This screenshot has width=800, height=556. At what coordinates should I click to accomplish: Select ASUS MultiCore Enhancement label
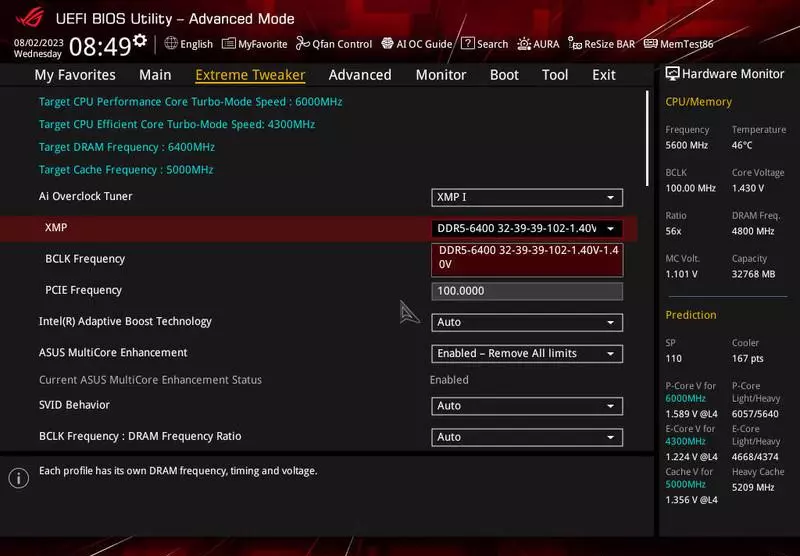[x=113, y=352]
